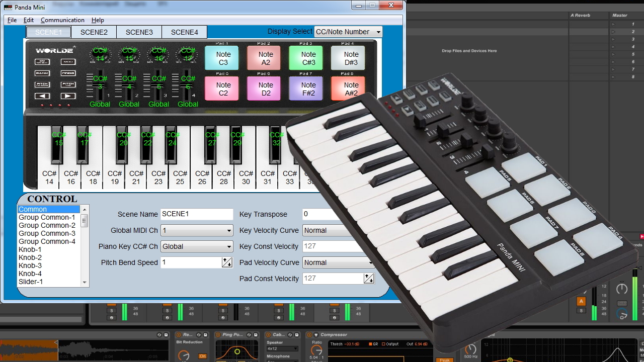Select the knob labeled CC# 15
This screenshot has height=362, width=644.
coord(129,55)
